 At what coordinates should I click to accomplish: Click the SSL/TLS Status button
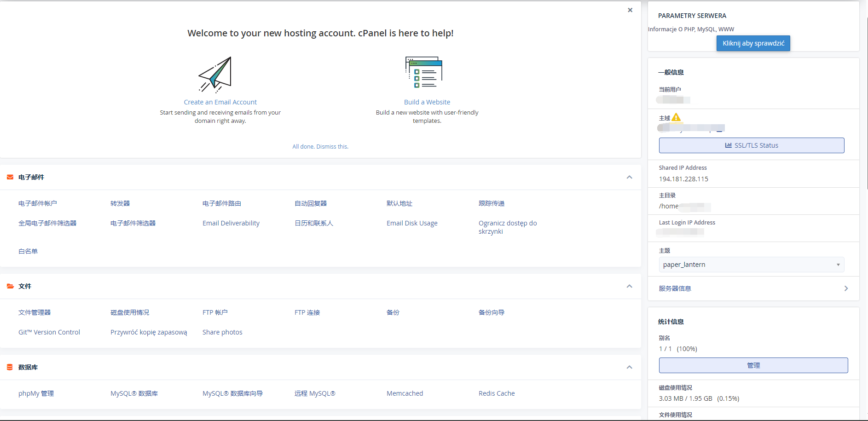[x=751, y=145]
